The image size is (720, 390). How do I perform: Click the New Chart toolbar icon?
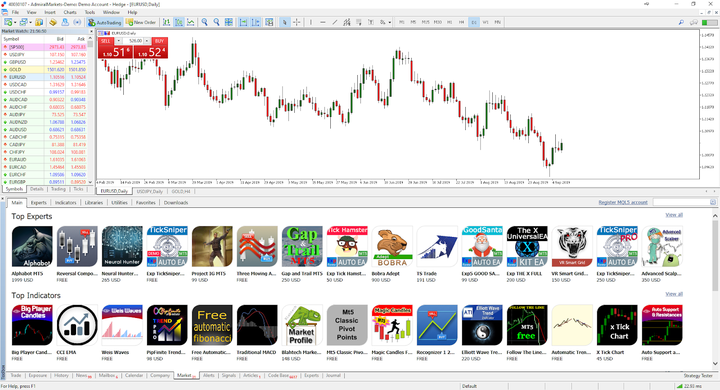pyautogui.click(x=8, y=22)
